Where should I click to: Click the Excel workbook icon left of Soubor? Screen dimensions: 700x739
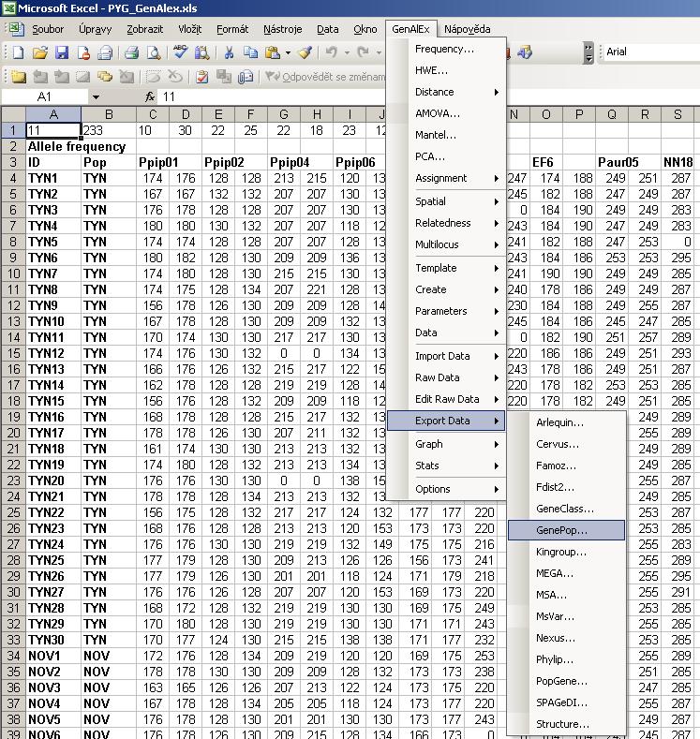(x=16, y=29)
